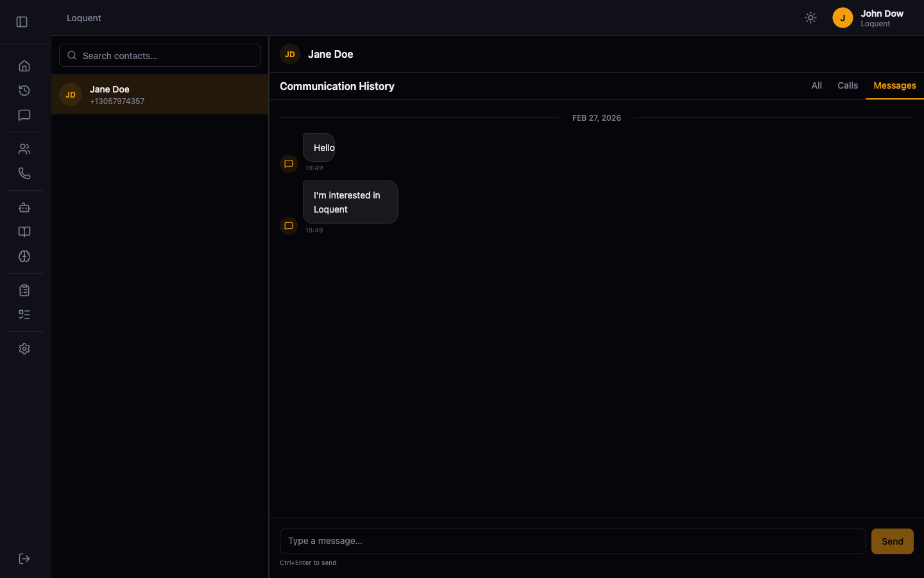Open the clipboard notes icon
Screen dimensions: 924x578
point(24,290)
